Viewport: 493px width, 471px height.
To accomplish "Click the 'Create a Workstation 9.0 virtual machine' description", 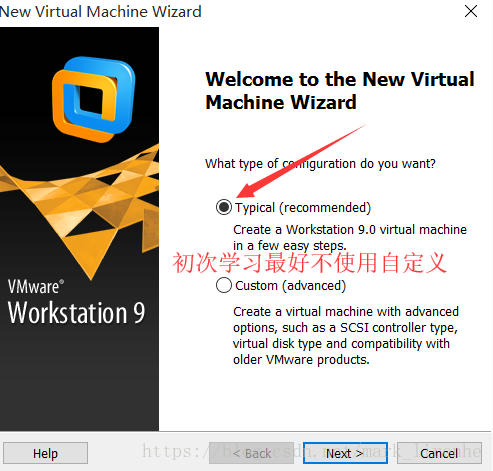I will click(x=350, y=237).
